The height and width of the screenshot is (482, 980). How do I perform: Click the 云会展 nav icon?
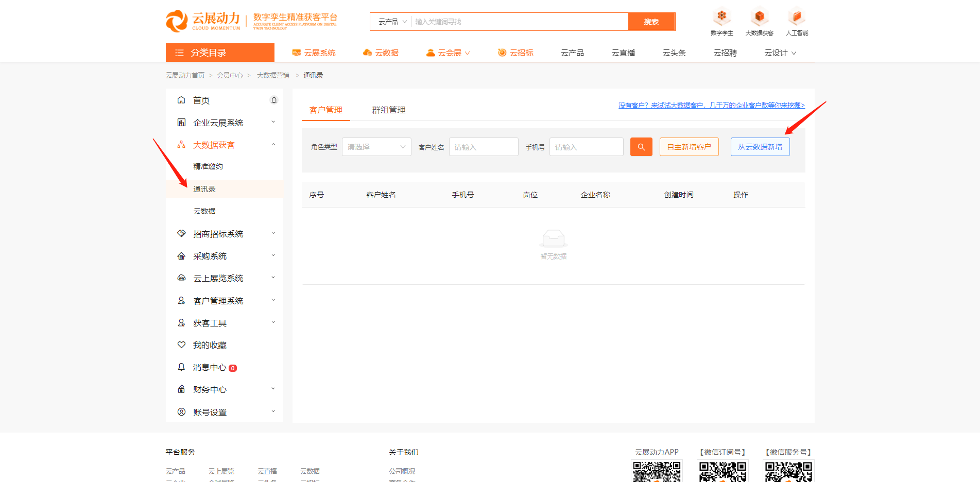(x=431, y=53)
